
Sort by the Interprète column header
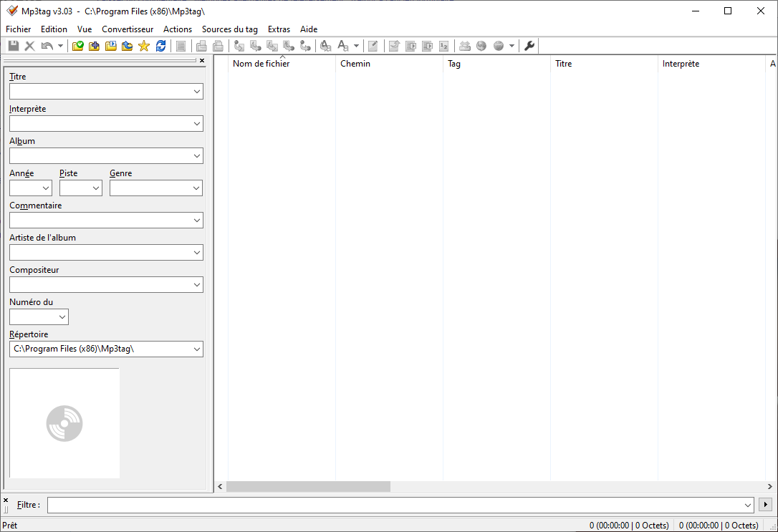click(711, 64)
